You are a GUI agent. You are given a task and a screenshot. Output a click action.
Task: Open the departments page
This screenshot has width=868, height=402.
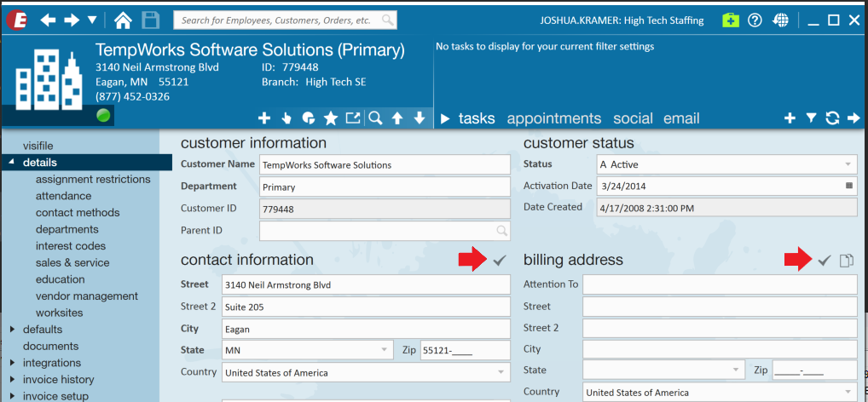coord(67,229)
